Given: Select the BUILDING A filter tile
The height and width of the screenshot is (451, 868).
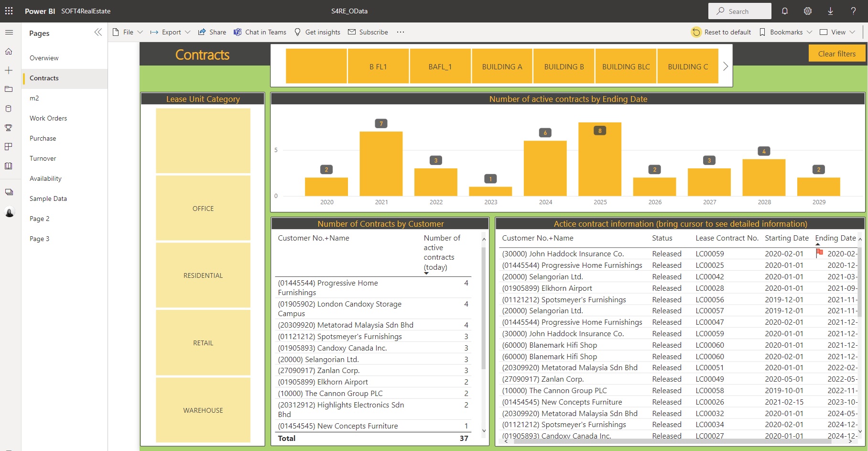Looking at the screenshot, I should click(x=502, y=66).
